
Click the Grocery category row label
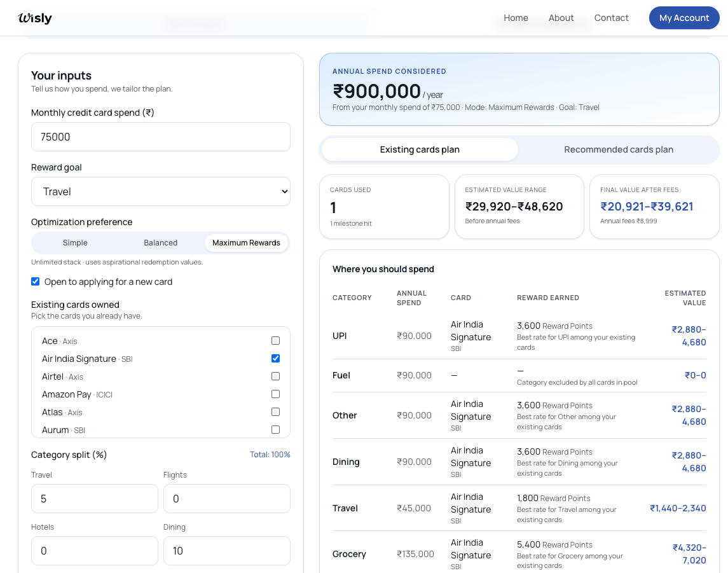(349, 554)
